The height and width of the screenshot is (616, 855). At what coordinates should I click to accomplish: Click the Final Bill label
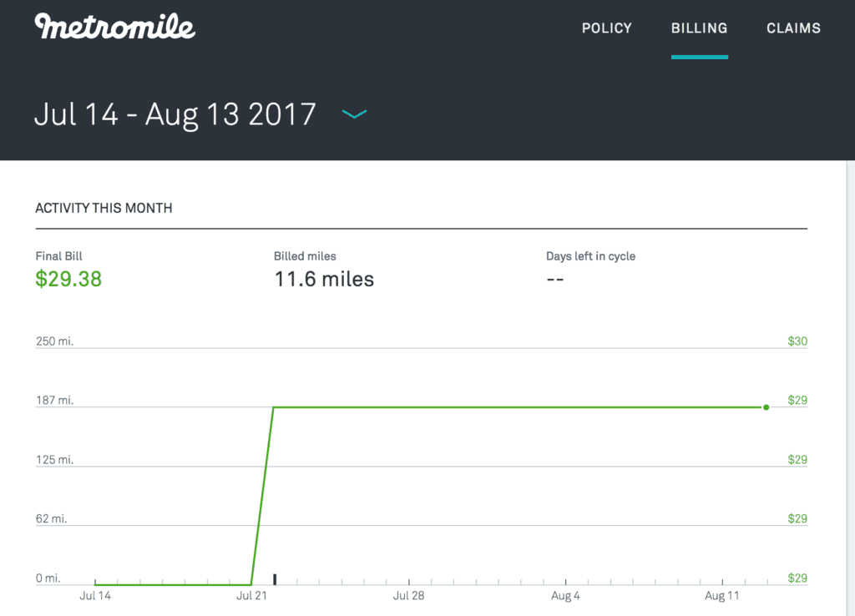59,256
